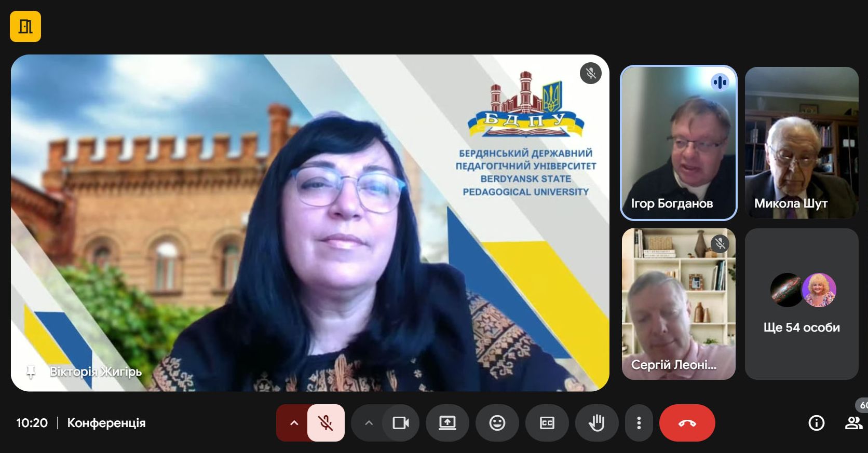The width and height of the screenshot is (868, 453).
Task: Unmute the microphone
Action: [x=325, y=423]
